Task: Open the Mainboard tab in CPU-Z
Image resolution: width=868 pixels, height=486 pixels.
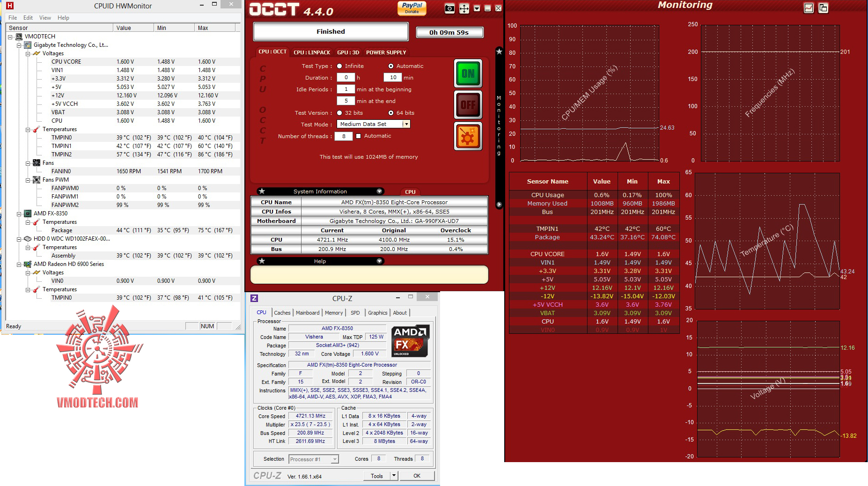Action: click(308, 313)
